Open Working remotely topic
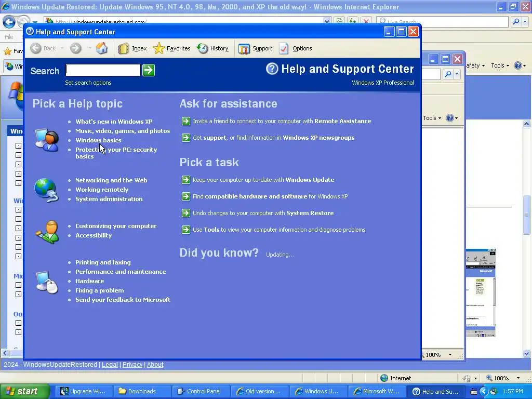 (x=102, y=190)
